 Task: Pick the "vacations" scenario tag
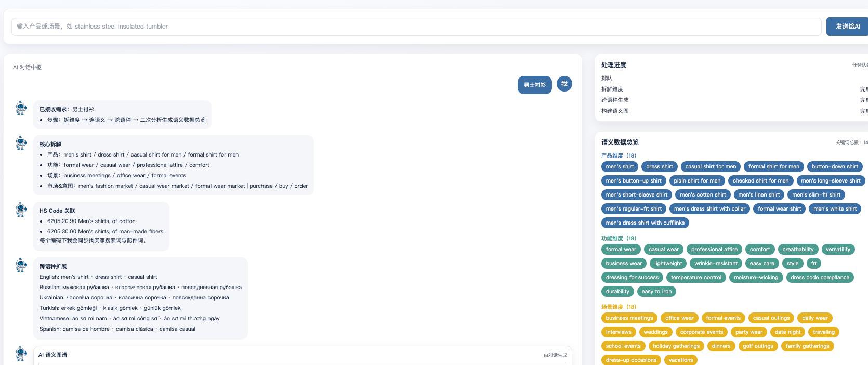pyautogui.click(x=680, y=360)
